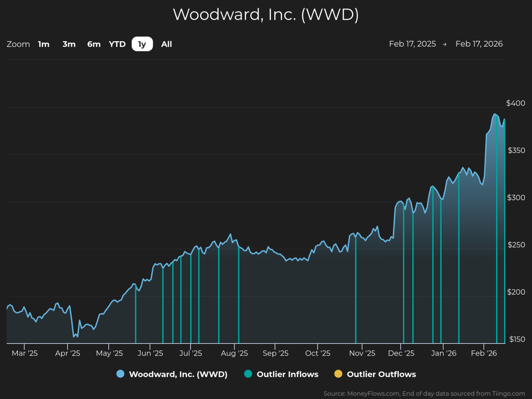Click the $250 axis label
The width and height of the screenshot is (532, 399).
(516, 245)
